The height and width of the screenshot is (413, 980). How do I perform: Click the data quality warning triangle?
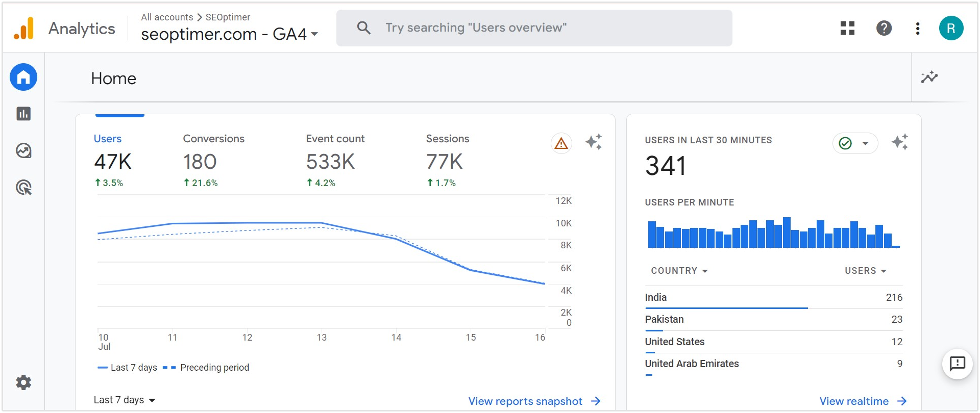(561, 143)
